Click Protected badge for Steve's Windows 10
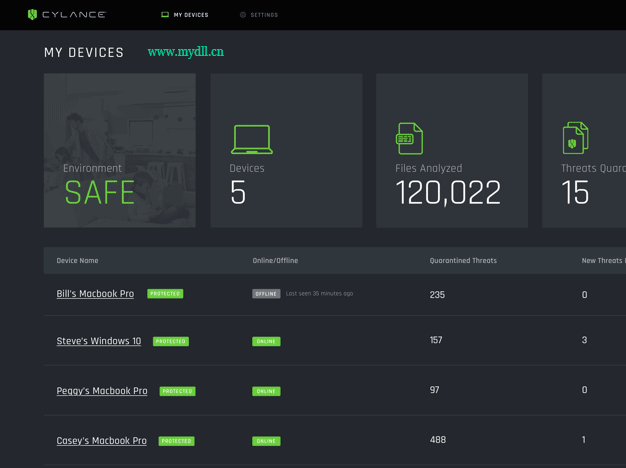Screen dimensions: 626x468 pyautogui.click(x=171, y=341)
